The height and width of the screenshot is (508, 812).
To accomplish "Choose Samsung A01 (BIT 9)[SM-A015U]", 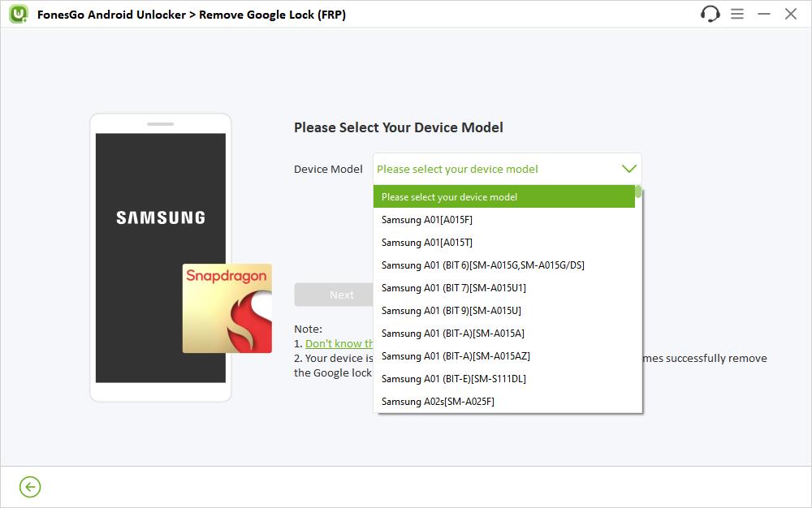I will coord(504,311).
